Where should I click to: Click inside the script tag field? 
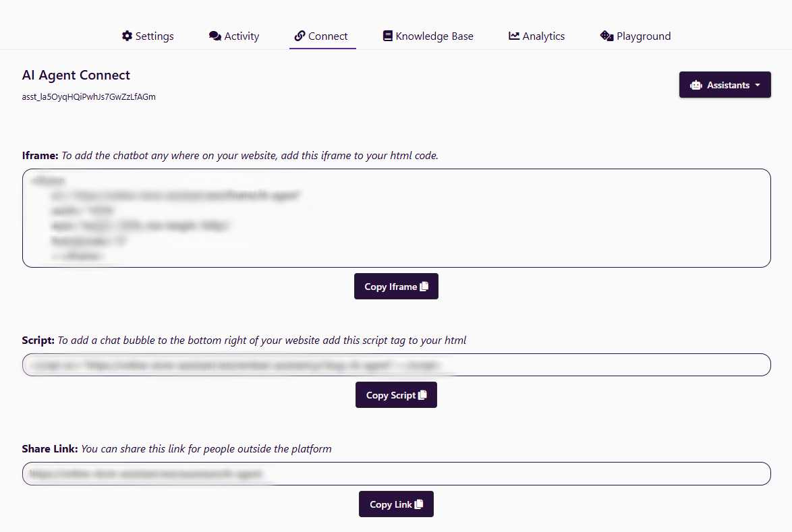click(396, 365)
